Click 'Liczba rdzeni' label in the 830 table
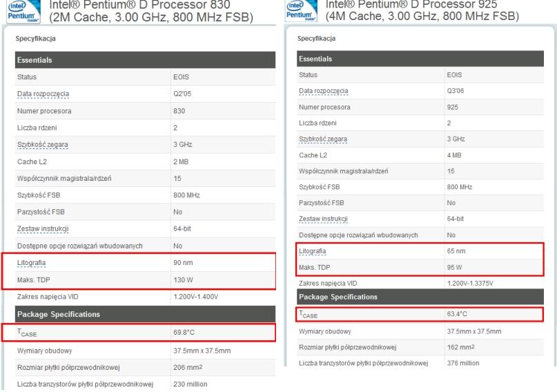 [x=37, y=128]
